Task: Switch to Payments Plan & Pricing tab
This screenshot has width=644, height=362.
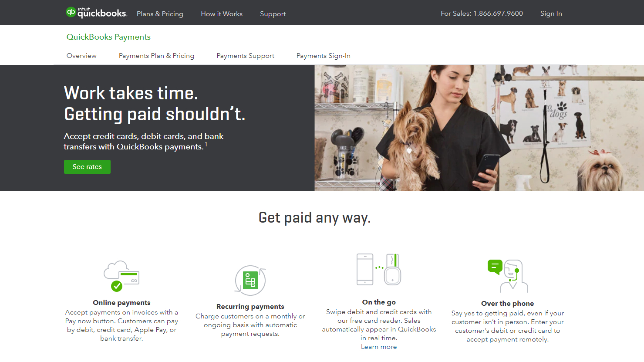Action: coord(156,56)
